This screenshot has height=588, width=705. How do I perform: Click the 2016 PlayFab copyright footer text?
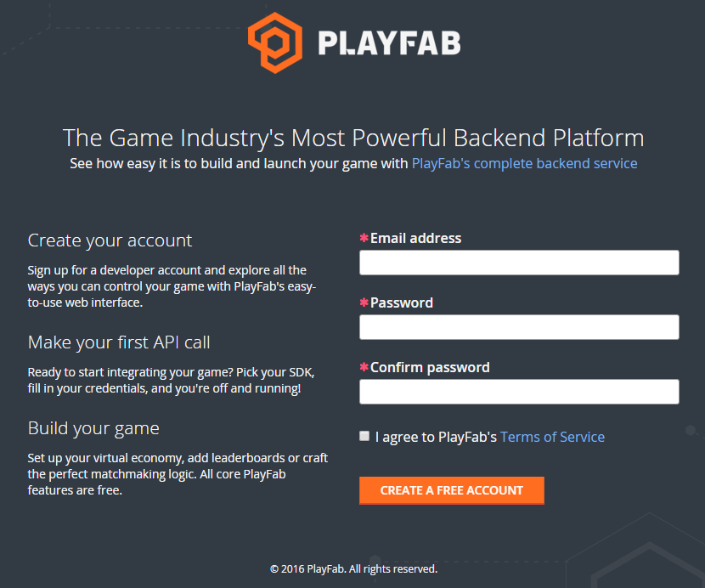[353, 569]
